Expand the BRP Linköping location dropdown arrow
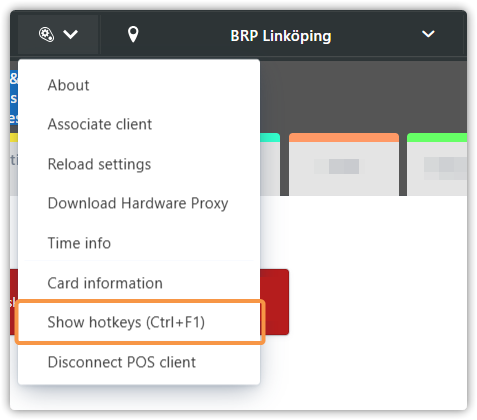The width and height of the screenshot is (477, 420). 428,34
